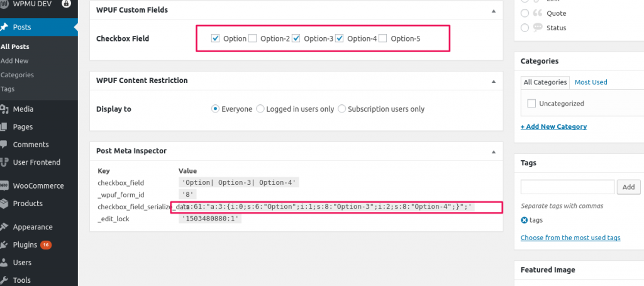
Task: Click the Posts pushpin icon
Action: 4,27
